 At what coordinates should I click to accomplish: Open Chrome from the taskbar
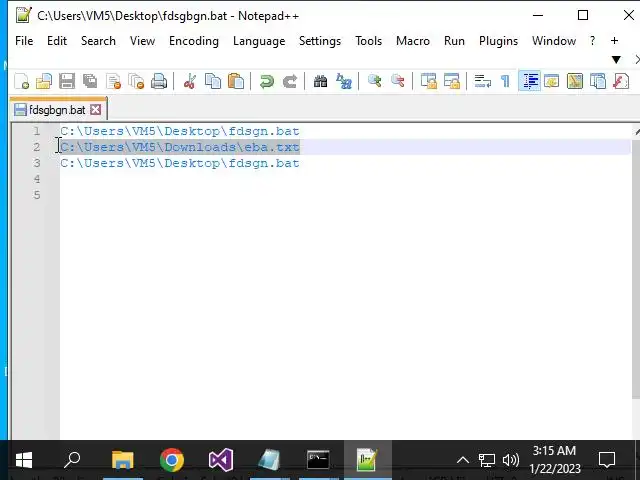tap(172, 460)
